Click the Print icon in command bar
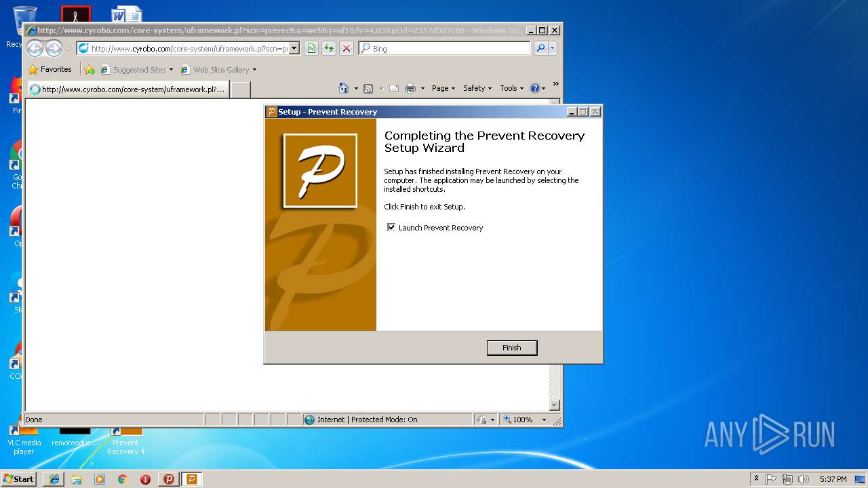Screen dimensions: 868x488 click(x=410, y=88)
